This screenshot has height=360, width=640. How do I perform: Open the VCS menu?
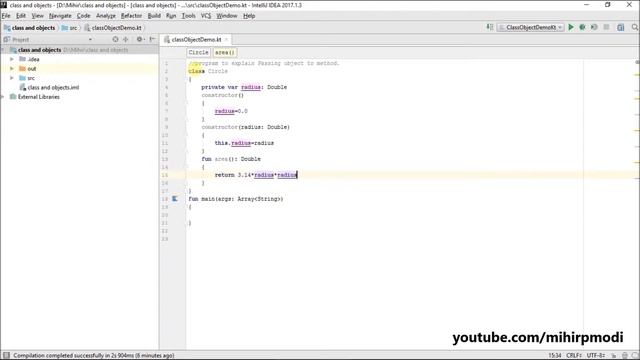[x=206, y=16]
